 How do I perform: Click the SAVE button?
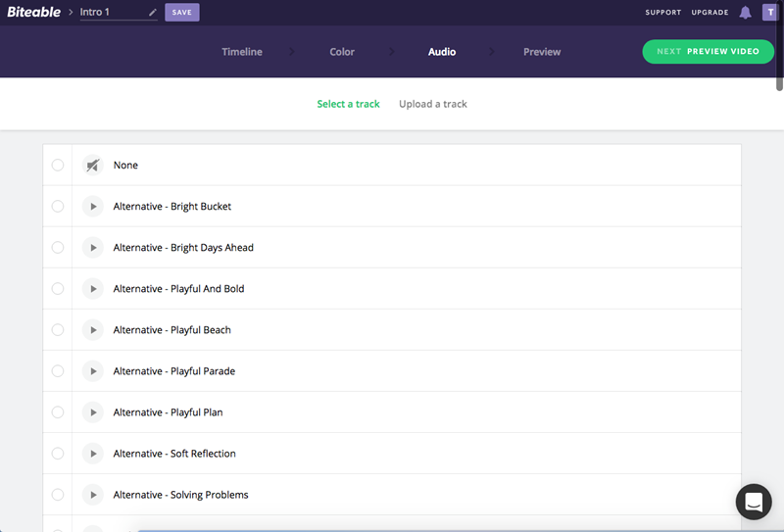(x=182, y=13)
